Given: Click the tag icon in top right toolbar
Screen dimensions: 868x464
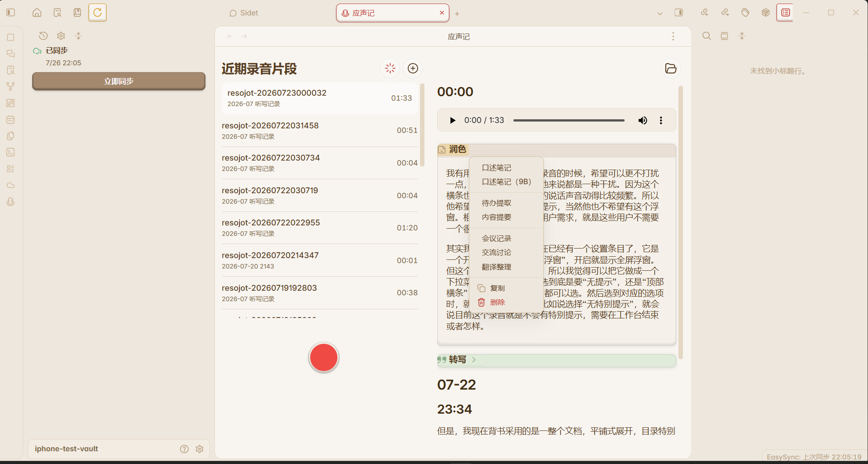Looking at the screenshot, I should tap(745, 13).
